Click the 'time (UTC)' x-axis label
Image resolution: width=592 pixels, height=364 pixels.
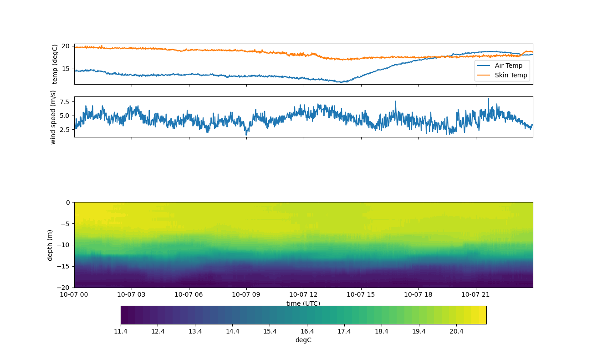pyautogui.click(x=303, y=303)
